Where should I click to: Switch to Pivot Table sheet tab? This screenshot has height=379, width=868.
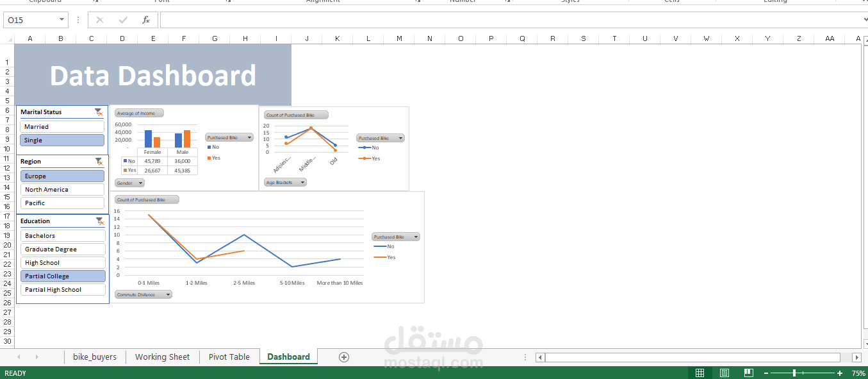pos(229,357)
